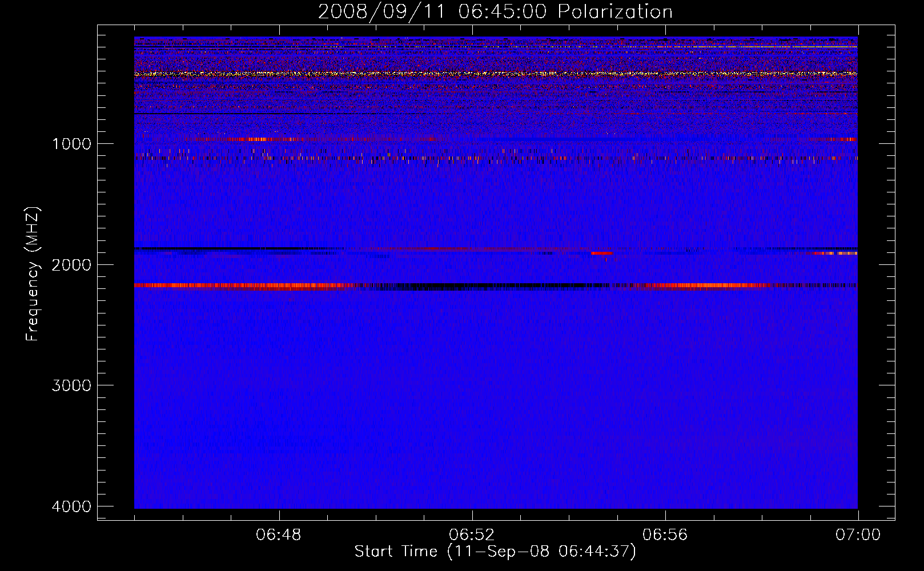Click the 'Frequency (MHZ)' y-axis label
Screen dimensions: 924x571
tap(33, 274)
